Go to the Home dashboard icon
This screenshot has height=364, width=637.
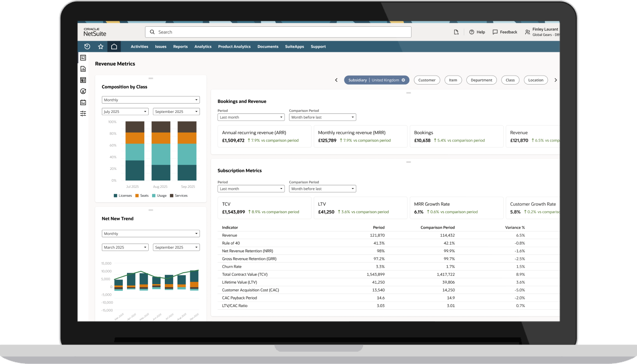(x=114, y=47)
